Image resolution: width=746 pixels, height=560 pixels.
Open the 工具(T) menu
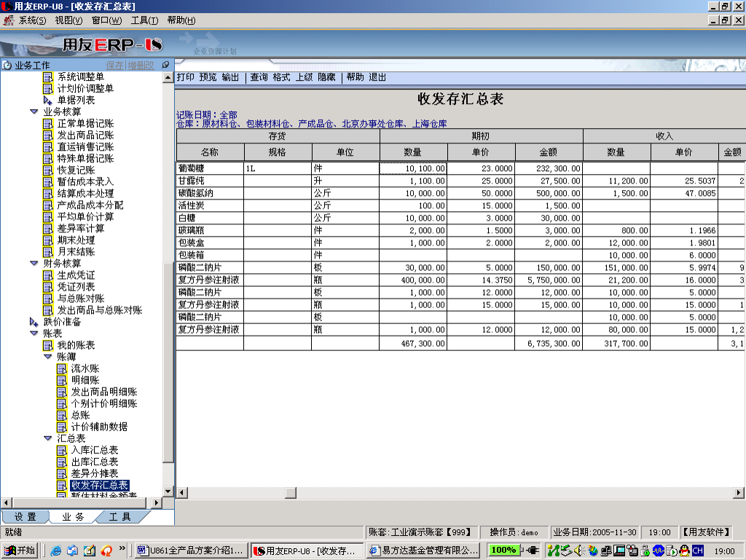145,20
